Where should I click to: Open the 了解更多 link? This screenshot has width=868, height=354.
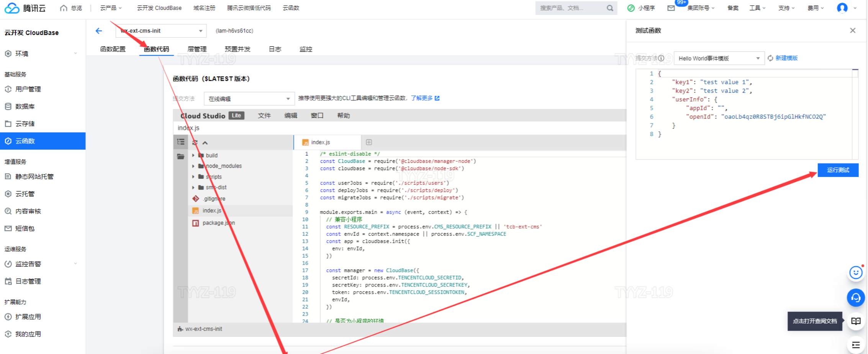pyautogui.click(x=425, y=98)
